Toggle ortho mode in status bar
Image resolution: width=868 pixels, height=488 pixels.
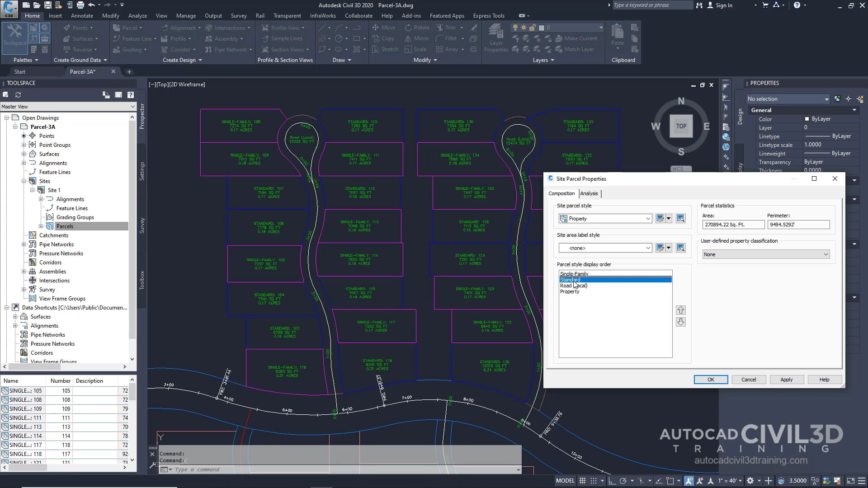(x=612, y=481)
